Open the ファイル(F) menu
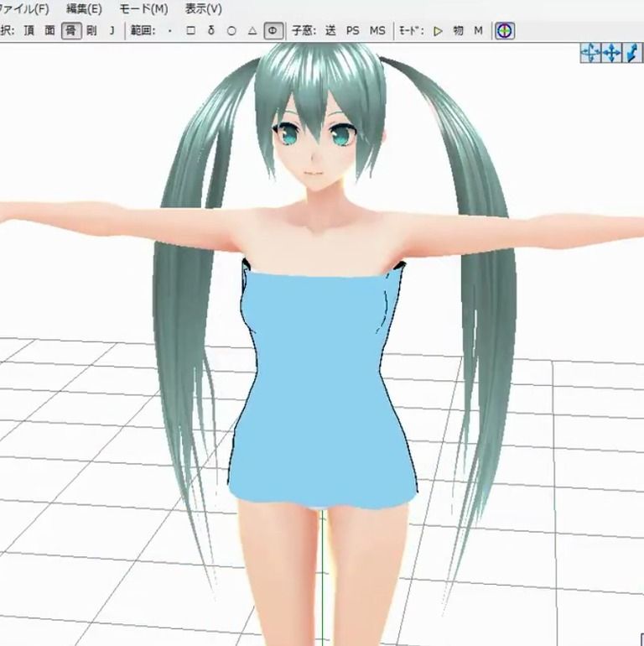This screenshot has height=646, width=644. tap(23, 8)
